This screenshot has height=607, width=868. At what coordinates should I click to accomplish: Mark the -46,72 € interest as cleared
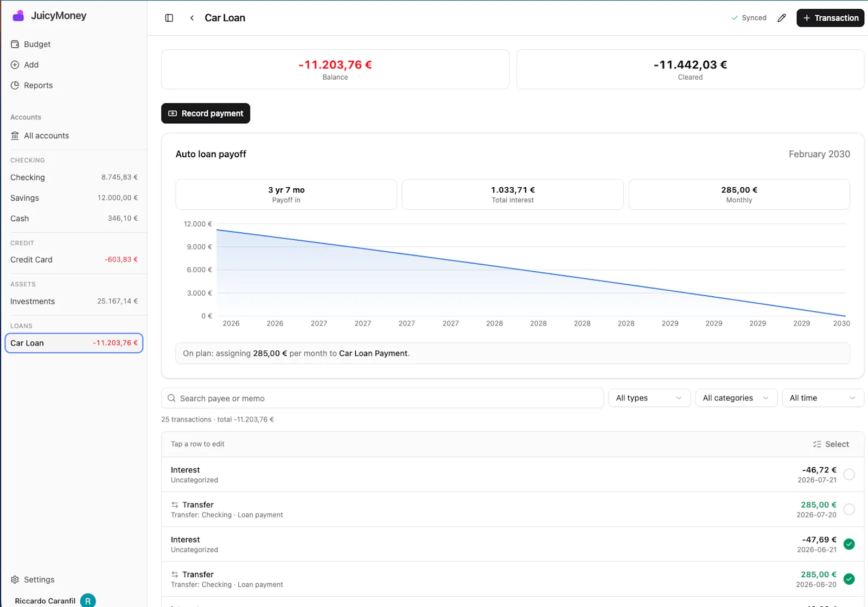[849, 475]
